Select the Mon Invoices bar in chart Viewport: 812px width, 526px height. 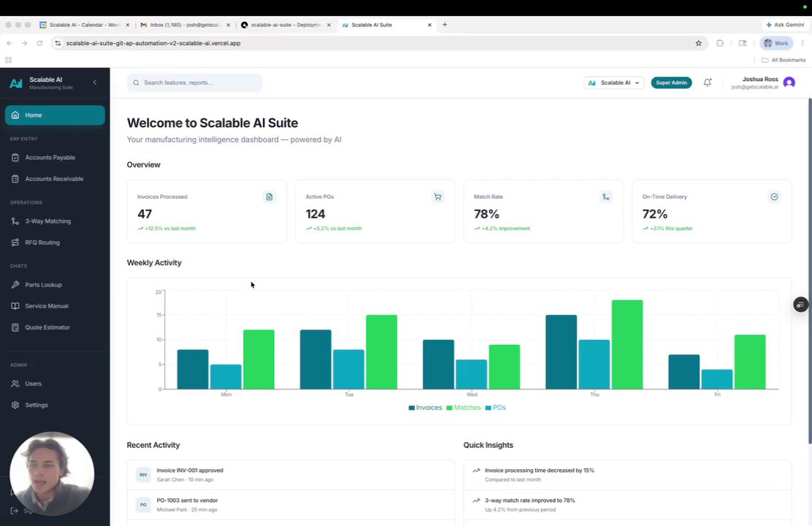tap(193, 370)
